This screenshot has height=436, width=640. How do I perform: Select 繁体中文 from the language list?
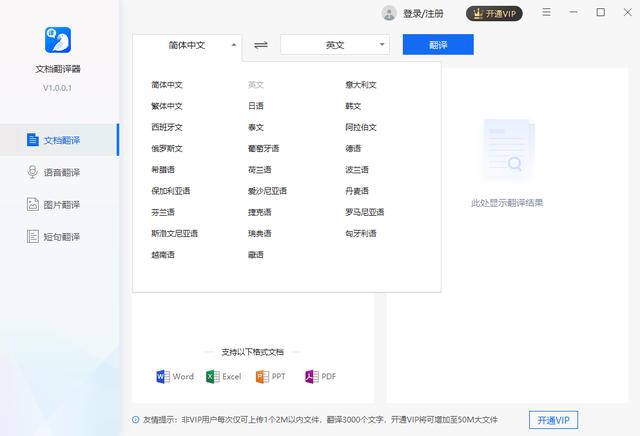[167, 106]
